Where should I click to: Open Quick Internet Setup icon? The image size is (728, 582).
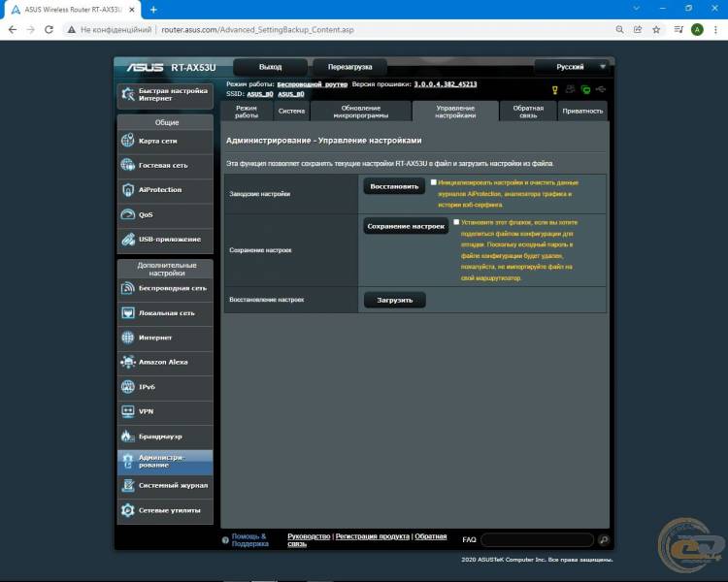point(128,95)
